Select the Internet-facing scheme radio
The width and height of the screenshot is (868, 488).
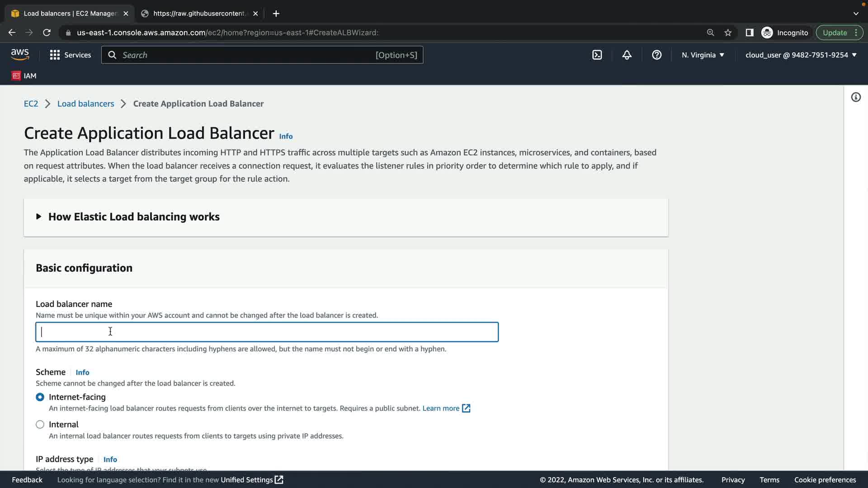tap(40, 397)
